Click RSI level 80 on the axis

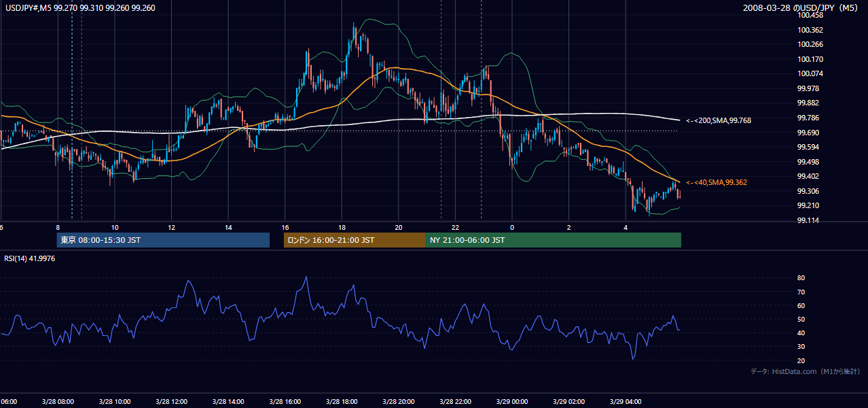pyautogui.click(x=801, y=278)
